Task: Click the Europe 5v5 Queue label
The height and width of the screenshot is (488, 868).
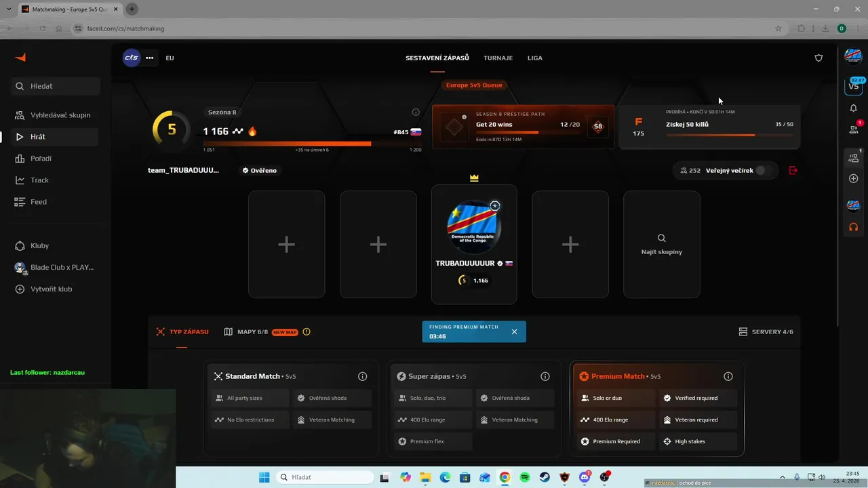Action: click(x=474, y=85)
